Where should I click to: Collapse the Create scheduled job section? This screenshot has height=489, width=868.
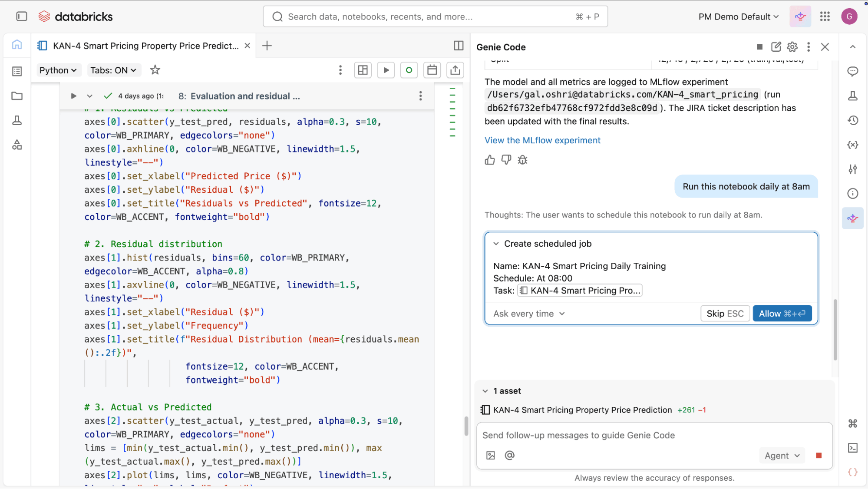pos(496,244)
